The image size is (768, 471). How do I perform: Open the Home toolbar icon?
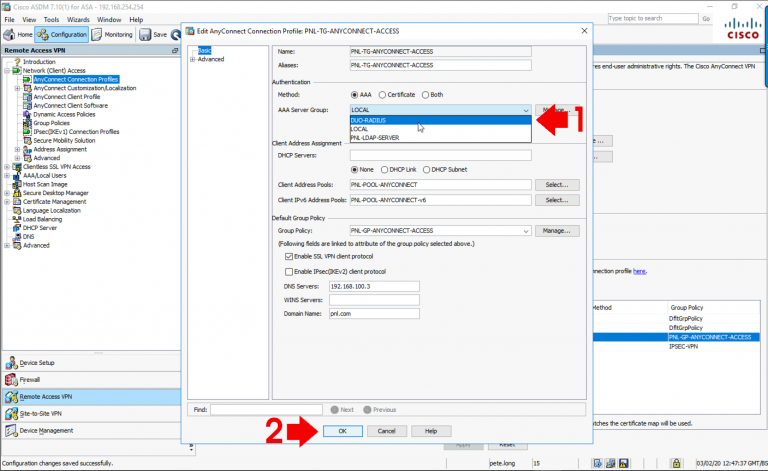(9, 34)
